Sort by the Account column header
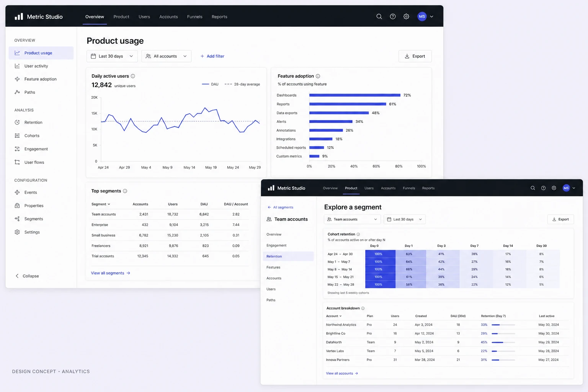Viewport: 588px width, 392px height. tap(334, 316)
